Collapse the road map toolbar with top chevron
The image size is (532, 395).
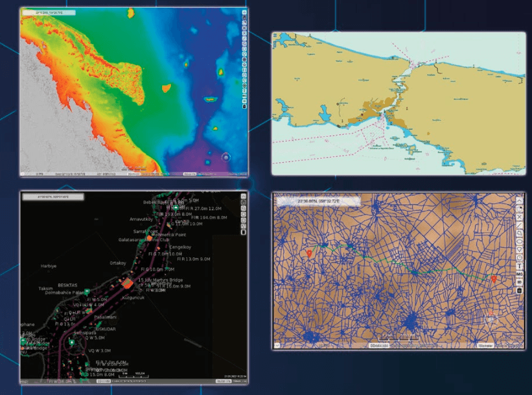point(520,200)
